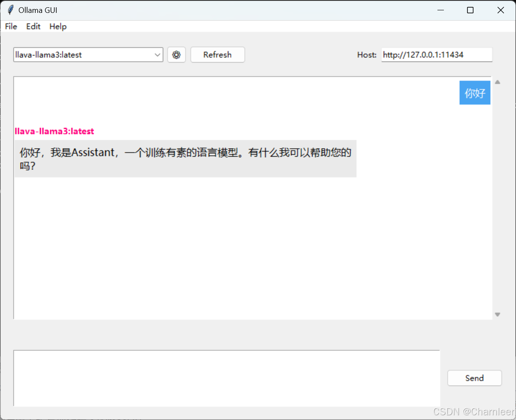This screenshot has width=516, height=420.
Task: Refresh the model list
Action: 218,55
